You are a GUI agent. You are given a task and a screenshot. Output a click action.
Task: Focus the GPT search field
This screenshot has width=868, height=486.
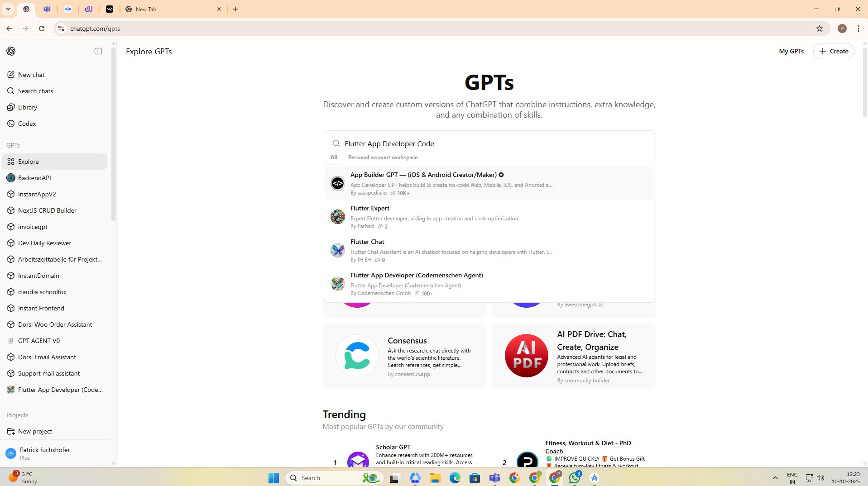point(489,143)
